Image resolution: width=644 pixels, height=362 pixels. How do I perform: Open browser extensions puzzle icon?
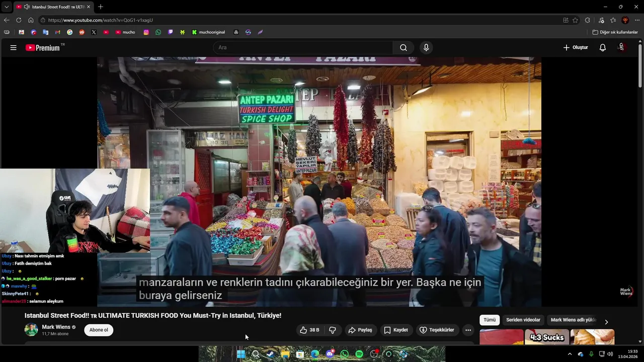(588, 20)
